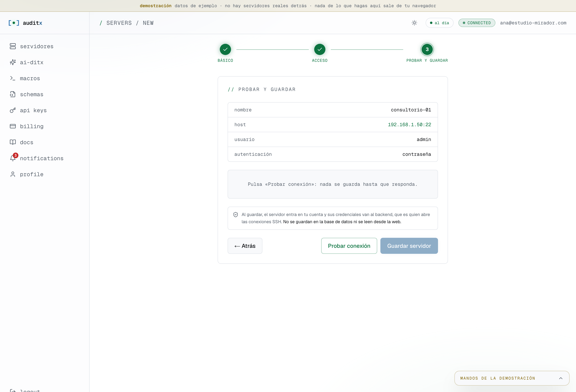Return to the Acceso step circle

click(x=319, y=49)
